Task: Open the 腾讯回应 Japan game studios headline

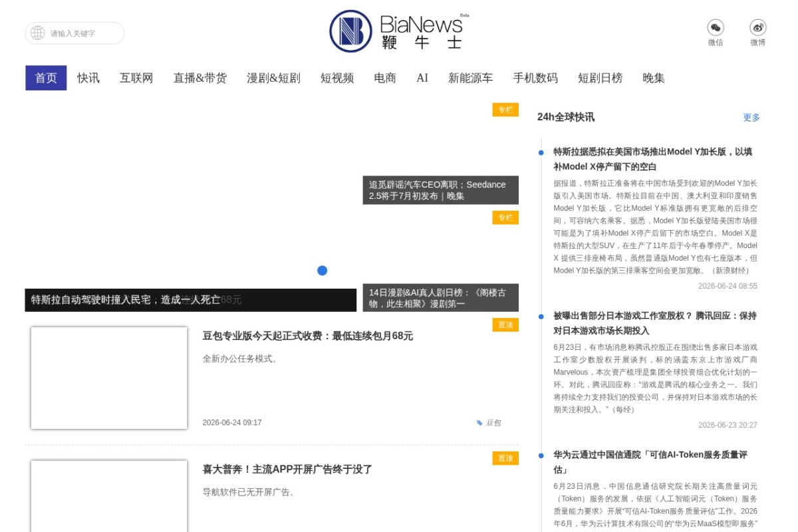Action: (x=655, y=323)
